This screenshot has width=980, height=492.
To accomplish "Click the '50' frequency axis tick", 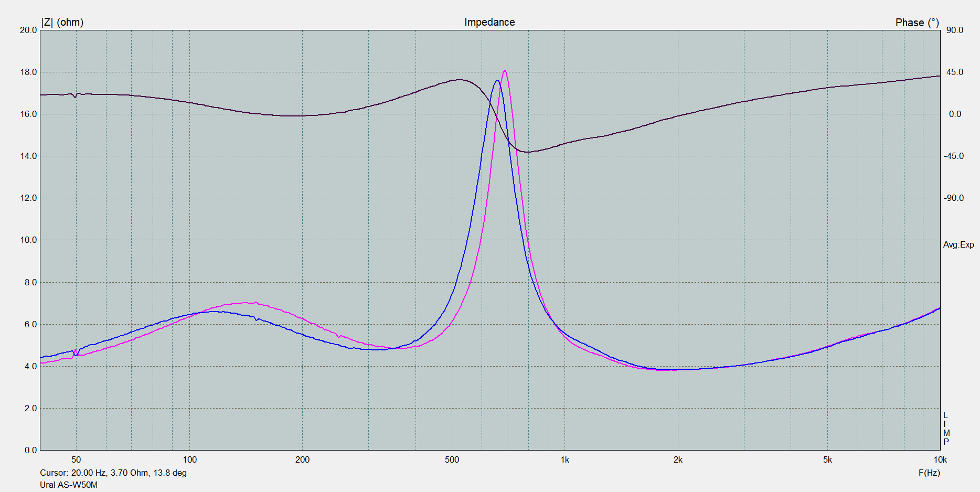I will 76,459.
